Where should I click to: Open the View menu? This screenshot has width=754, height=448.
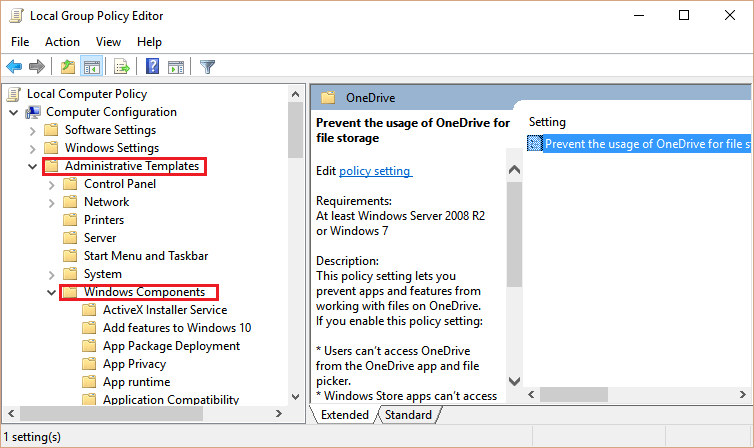[108, 42]
